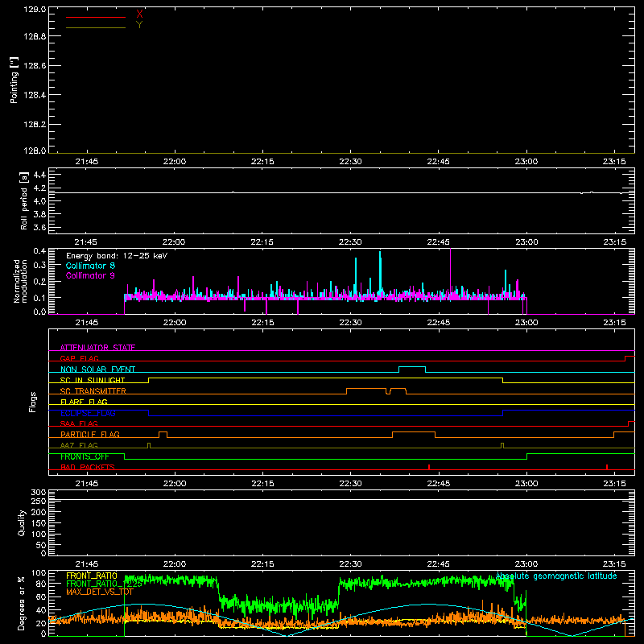Click 'Energy band: 12-25 keV' annotation
The height and width of the screenshot is (644, 644).
click(x=117, y=256)
